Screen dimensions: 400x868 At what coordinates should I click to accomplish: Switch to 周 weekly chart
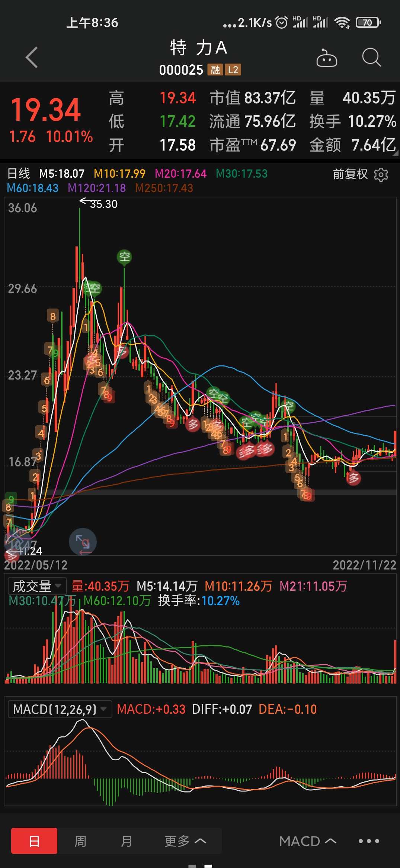[x=80, y=841]
